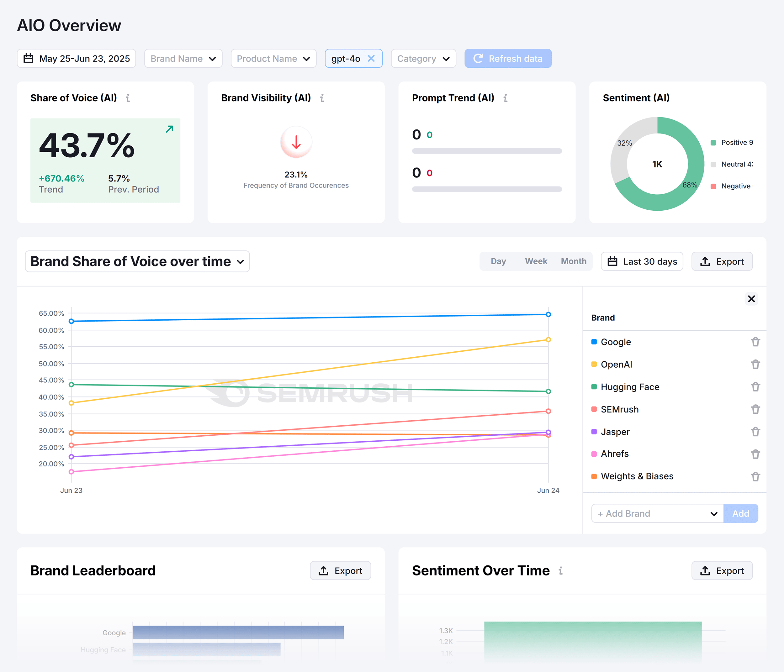Remove Jasper from the brand list via trash icon

(756, 432)
